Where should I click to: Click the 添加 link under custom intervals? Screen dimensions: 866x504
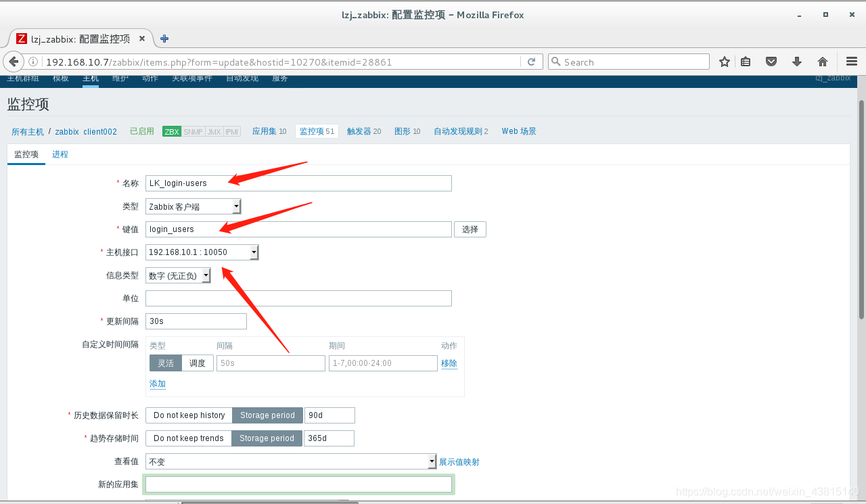pyautogui.click(x=158, y=384)
